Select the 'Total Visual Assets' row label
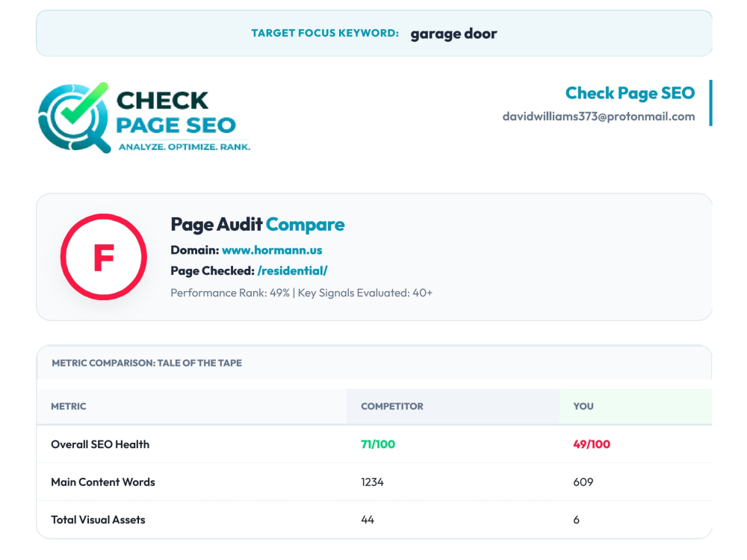 (x=98, y=520)
